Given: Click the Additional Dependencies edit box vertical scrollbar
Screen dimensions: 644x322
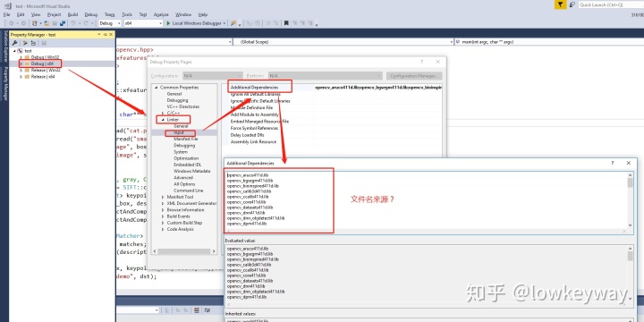Looking at the screenshot, I should 630,200.
